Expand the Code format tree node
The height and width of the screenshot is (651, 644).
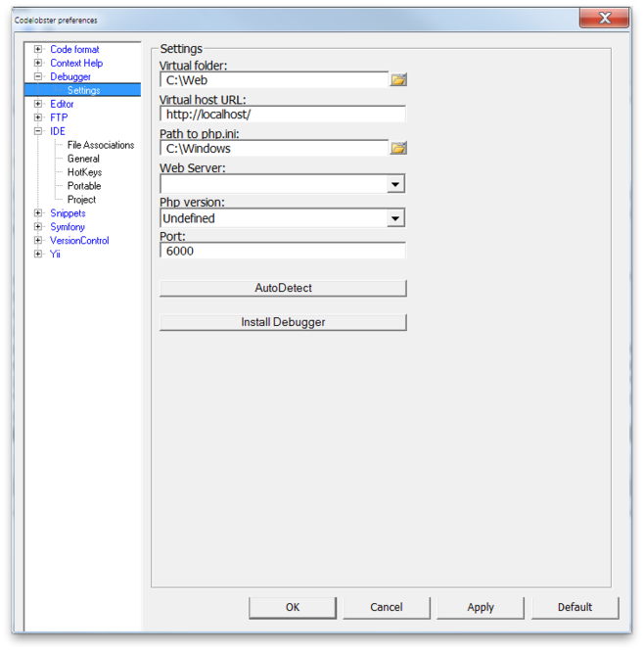click(x=38, y=49)
